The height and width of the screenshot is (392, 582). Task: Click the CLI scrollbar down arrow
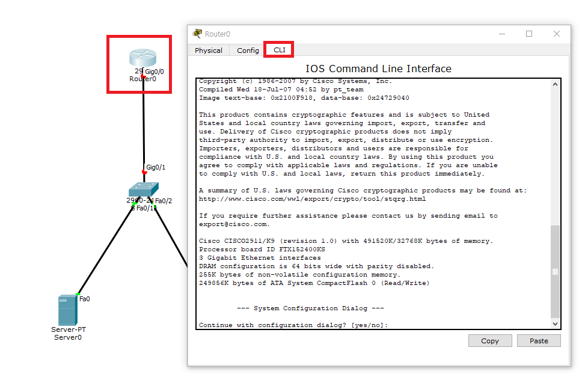(x=555, y=323)
